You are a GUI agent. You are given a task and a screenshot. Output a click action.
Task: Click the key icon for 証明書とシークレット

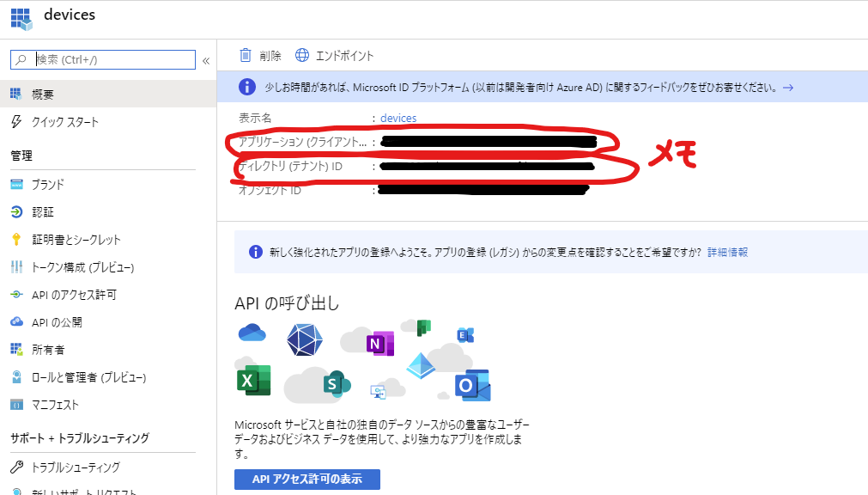click(16, 240)
